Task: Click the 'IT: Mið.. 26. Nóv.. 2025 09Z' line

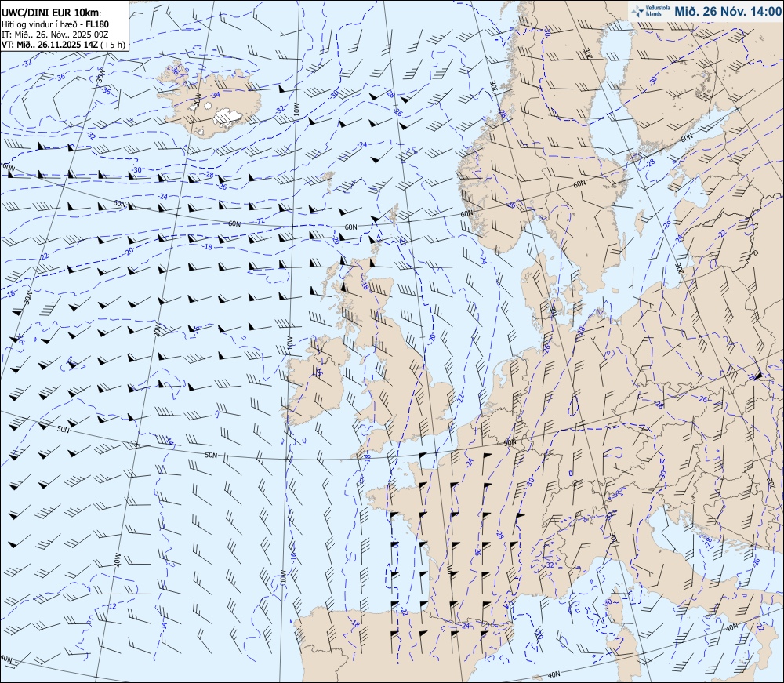Action: click(x=55, y=35)
